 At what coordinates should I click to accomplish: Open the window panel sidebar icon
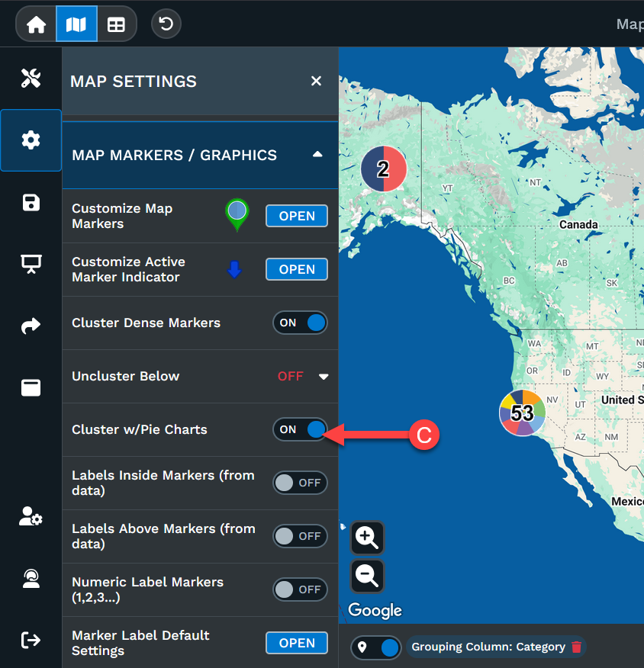pos(31,387)
